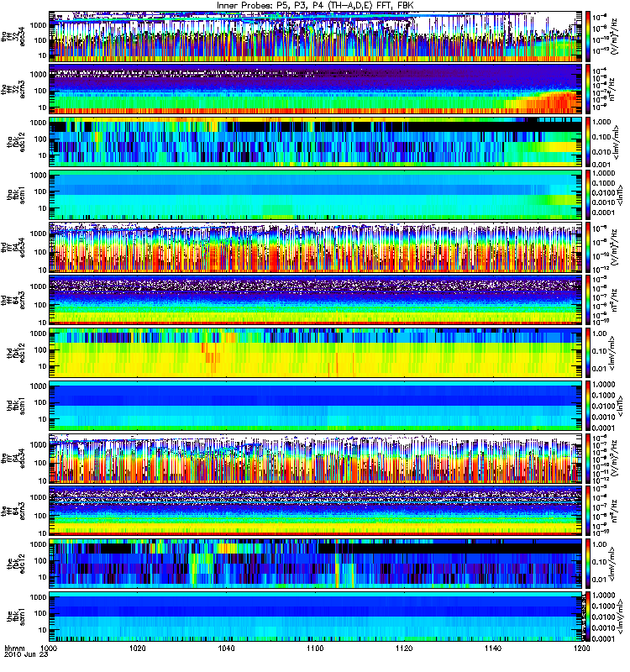
Task: Click the 1140 time axis tick label
Action: pos(493,648)
